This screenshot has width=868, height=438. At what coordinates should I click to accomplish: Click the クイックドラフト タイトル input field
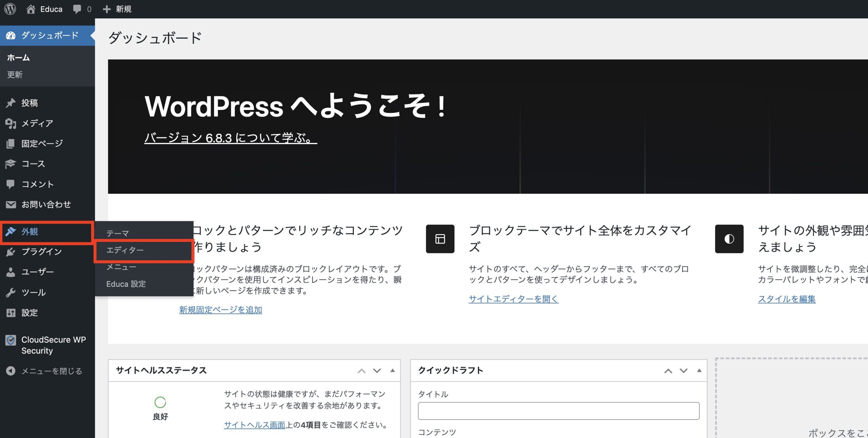tap(558, 411)
